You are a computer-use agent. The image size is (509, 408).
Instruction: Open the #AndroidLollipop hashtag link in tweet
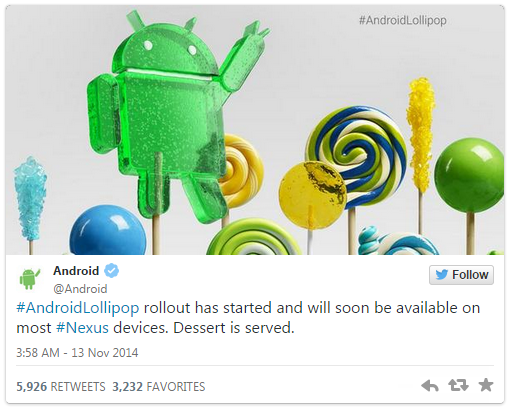pyautogui.click(x=78, y=308)
